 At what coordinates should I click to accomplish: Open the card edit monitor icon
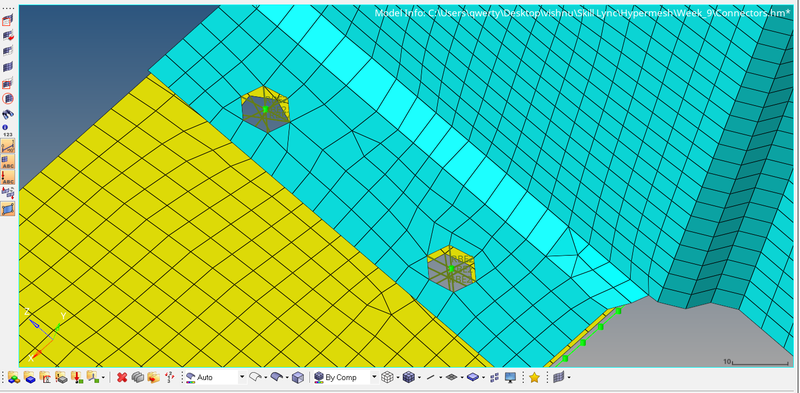[x=510, y=378]
